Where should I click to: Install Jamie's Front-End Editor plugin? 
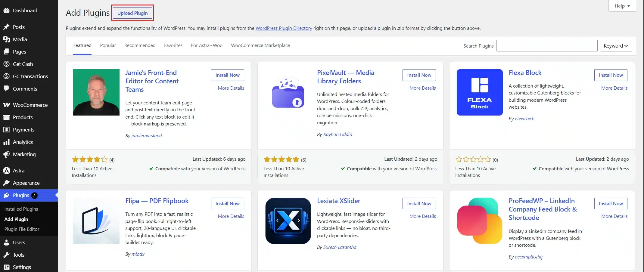click(x=227, y=75)
